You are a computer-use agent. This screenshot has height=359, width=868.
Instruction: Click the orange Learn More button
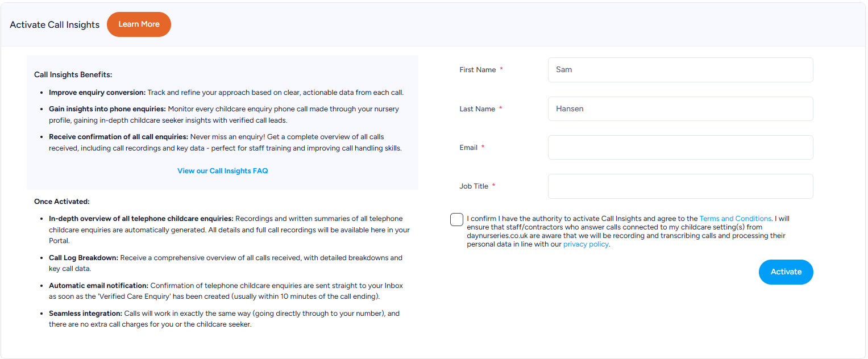click(139, 24)
